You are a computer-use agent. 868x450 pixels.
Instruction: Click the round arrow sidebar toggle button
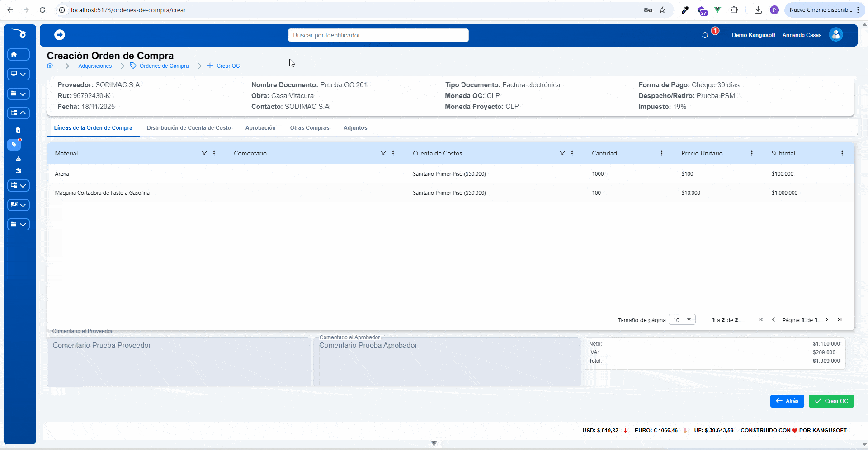(60, 35)
